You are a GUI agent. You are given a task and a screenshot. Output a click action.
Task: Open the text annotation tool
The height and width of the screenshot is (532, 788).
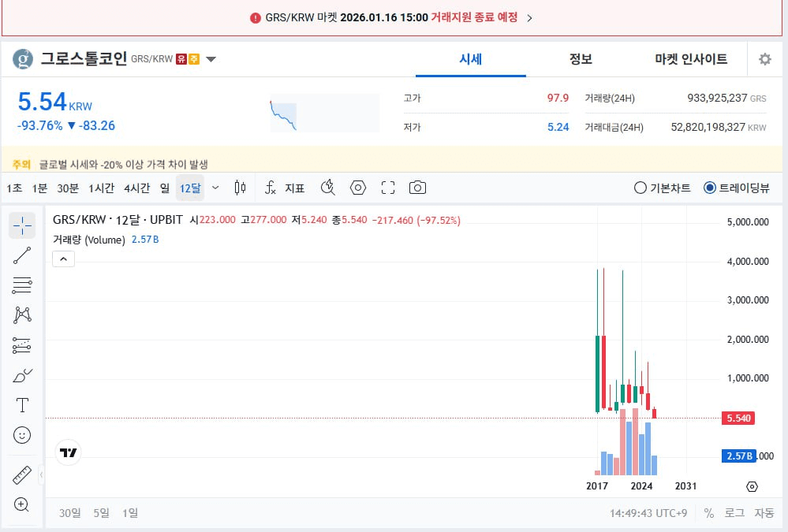pos(22,405)
